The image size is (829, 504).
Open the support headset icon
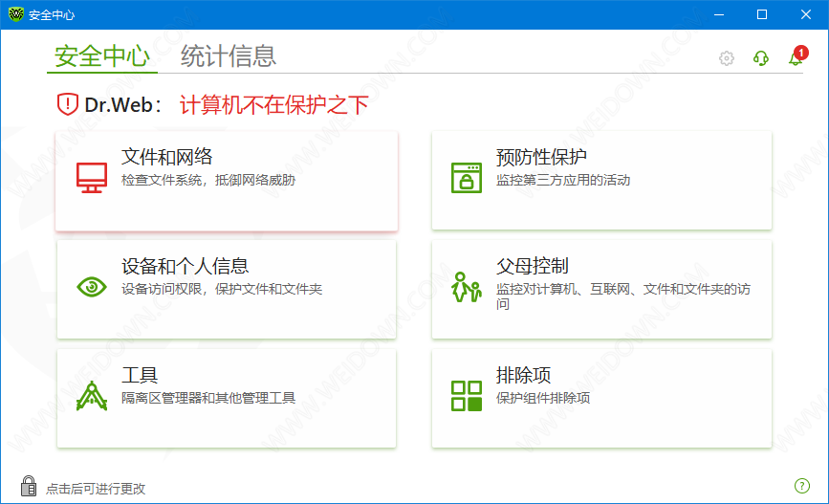(x=761, y=58)
